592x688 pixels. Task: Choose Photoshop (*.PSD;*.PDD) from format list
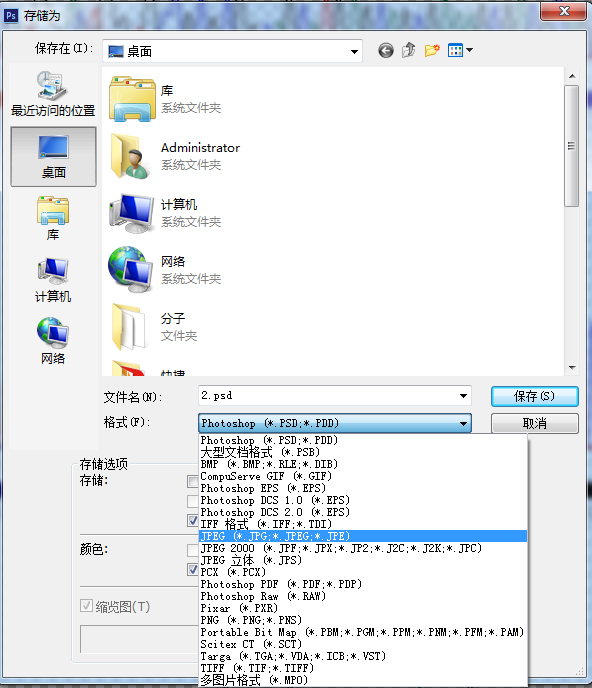tap(363, 440)
